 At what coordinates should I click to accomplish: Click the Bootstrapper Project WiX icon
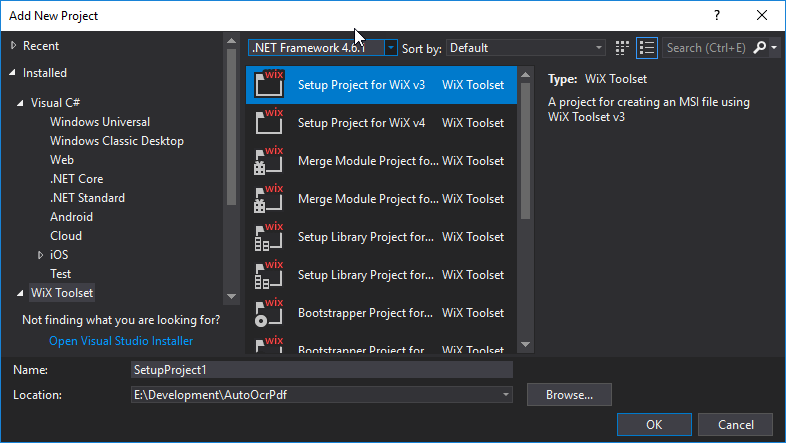coord(269,313)
